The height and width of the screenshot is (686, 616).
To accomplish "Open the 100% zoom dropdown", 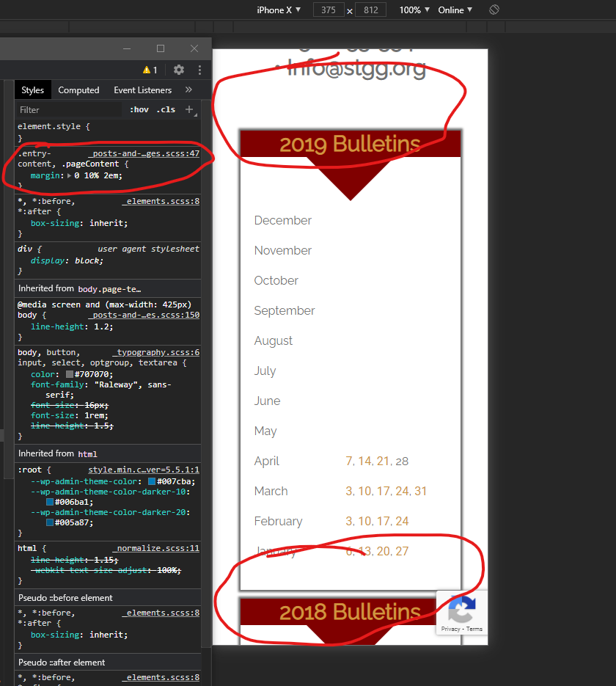I will coord(414,10).
